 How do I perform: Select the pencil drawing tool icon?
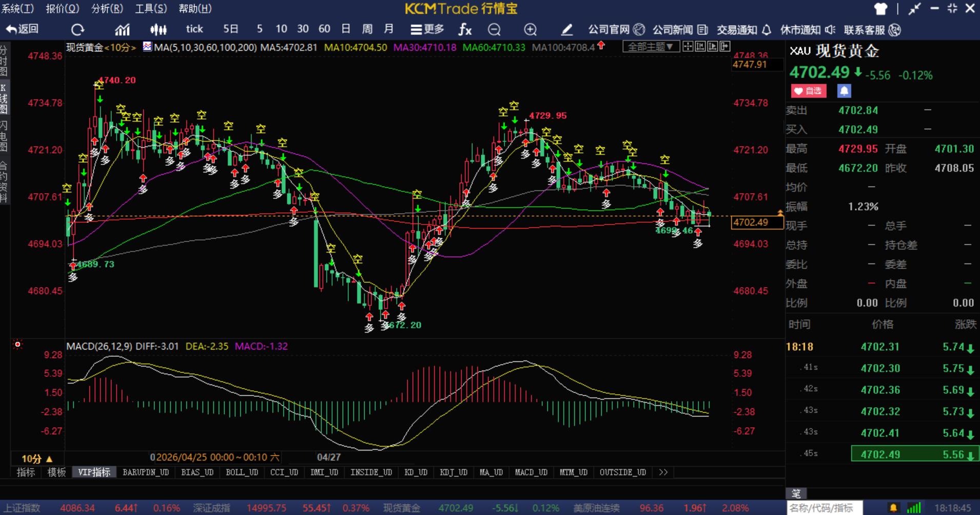click(x=566, y=29)
